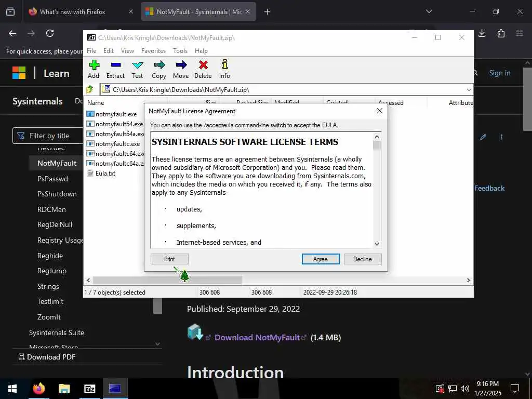The width and height of the screenshot is (532, 399).
Task: Open the volume control in system tray
Action: [x=465, y=389]
